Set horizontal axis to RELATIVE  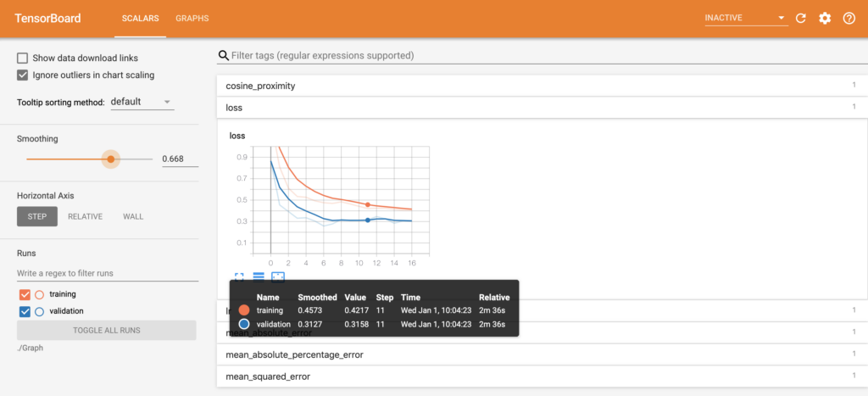[86, 216]
